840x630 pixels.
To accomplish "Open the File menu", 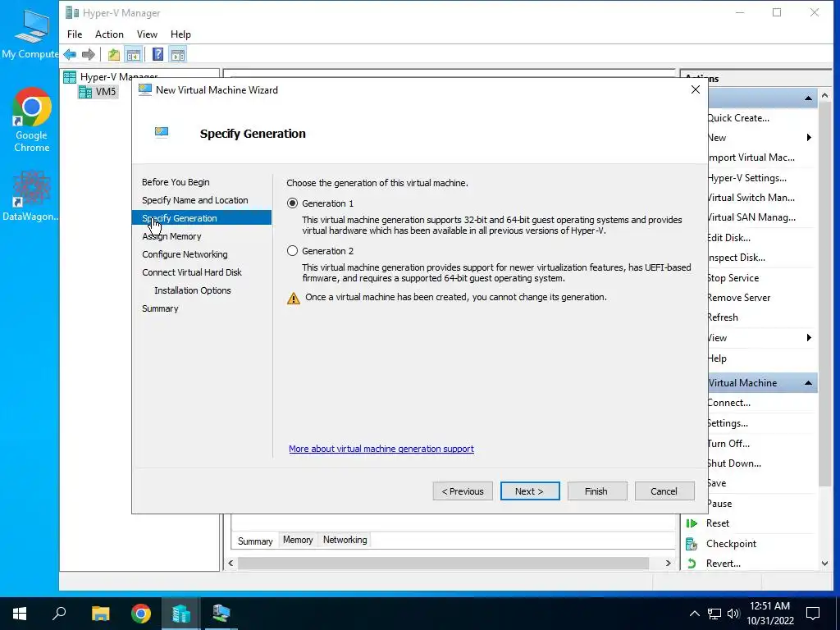I will pos(75,34).
